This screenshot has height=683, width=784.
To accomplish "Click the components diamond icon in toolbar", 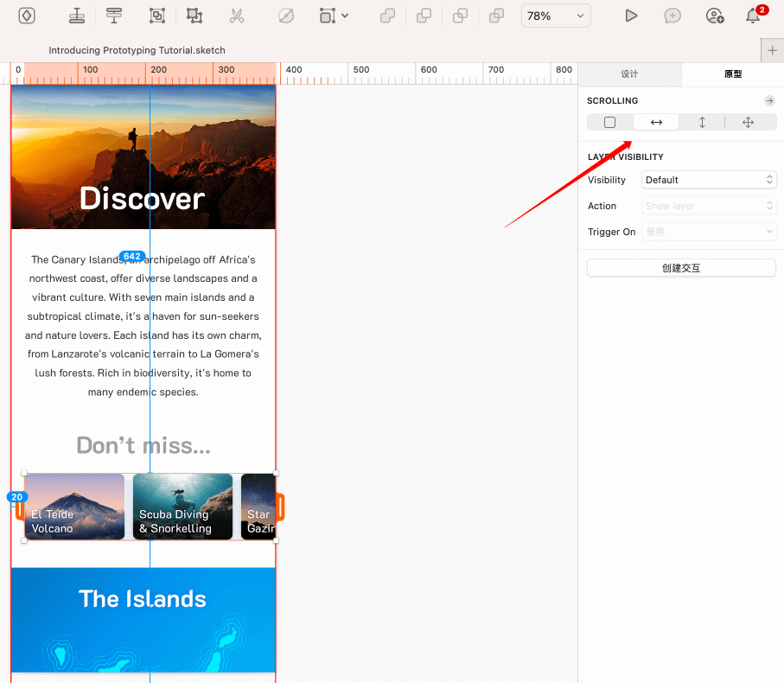I will click(27, 16).
